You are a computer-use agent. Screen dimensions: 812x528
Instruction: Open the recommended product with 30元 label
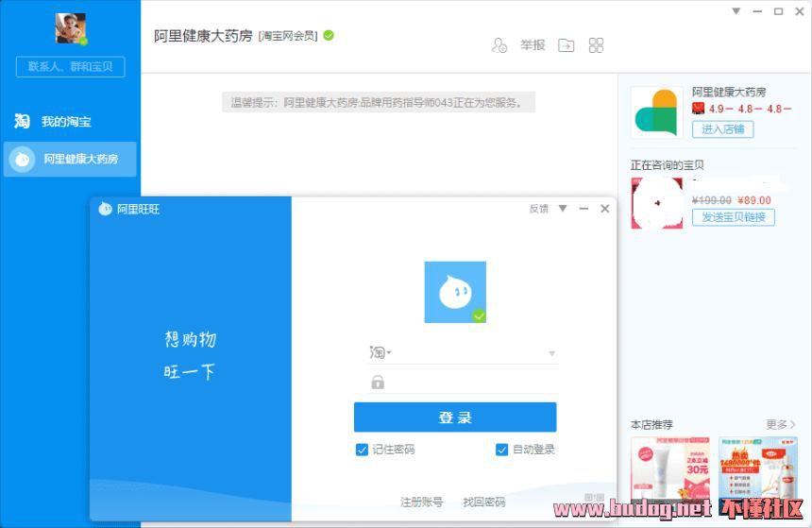pyautogui.click(x=670, y=468)
